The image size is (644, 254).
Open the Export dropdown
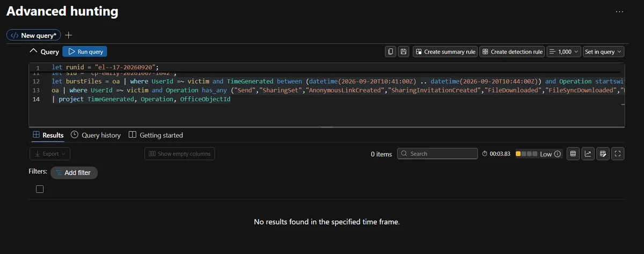50,154
